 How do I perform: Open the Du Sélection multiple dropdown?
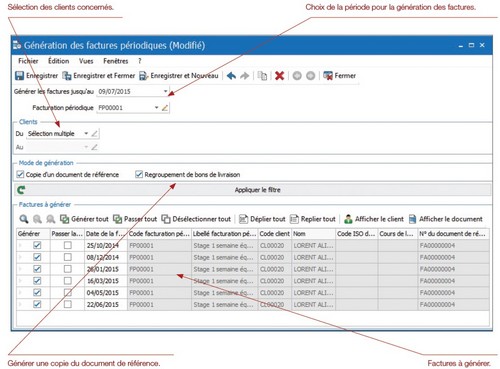coord(86,134)
